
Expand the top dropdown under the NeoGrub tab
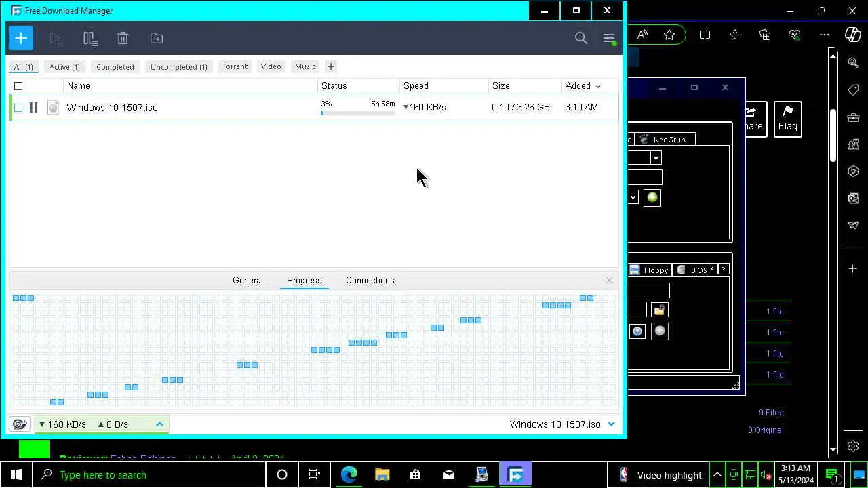656,157
